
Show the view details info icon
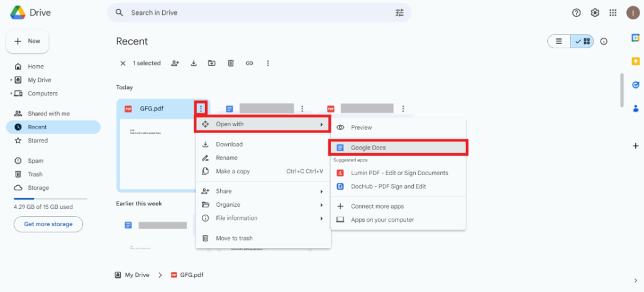coord(604,41)
